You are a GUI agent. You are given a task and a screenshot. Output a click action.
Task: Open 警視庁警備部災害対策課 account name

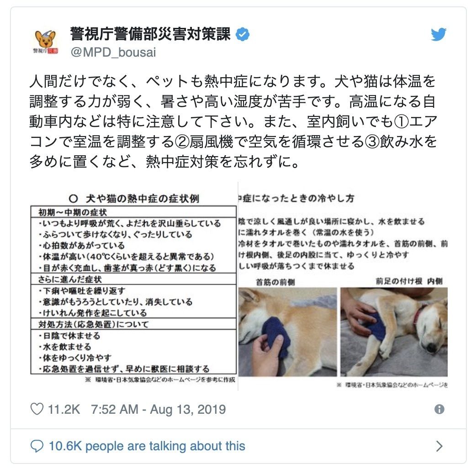(x=151, y=34)
